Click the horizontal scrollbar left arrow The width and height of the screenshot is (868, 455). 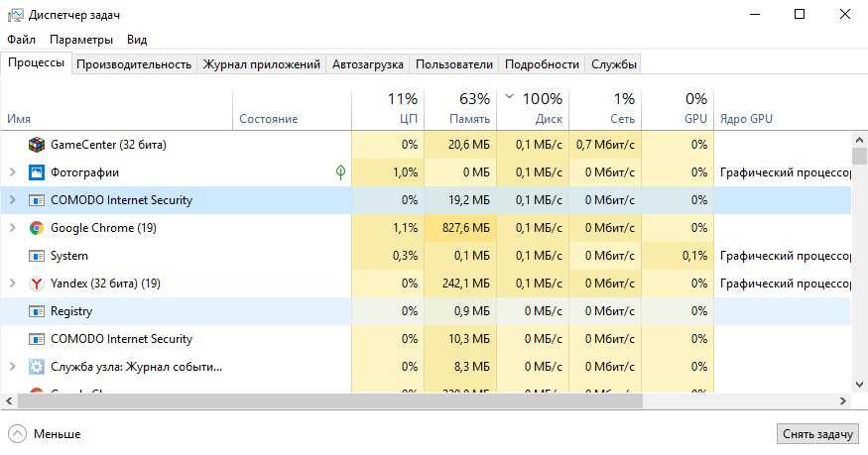point(8,401)
